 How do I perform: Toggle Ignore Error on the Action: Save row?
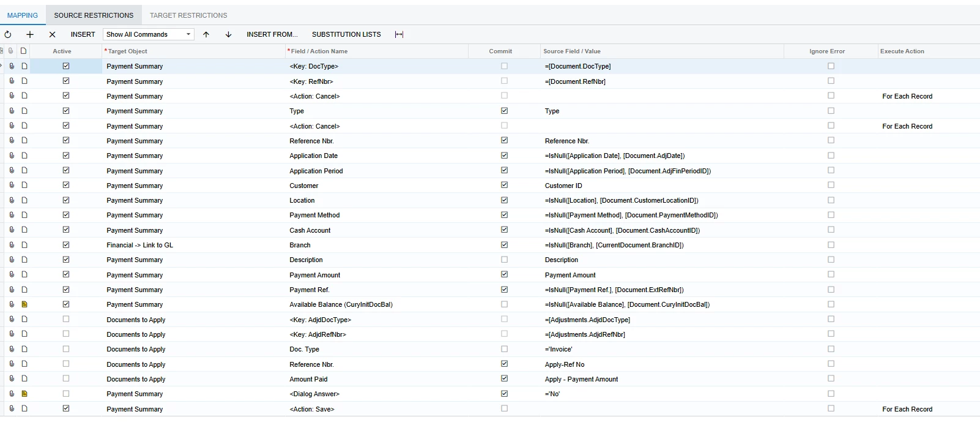coord(831,408)
